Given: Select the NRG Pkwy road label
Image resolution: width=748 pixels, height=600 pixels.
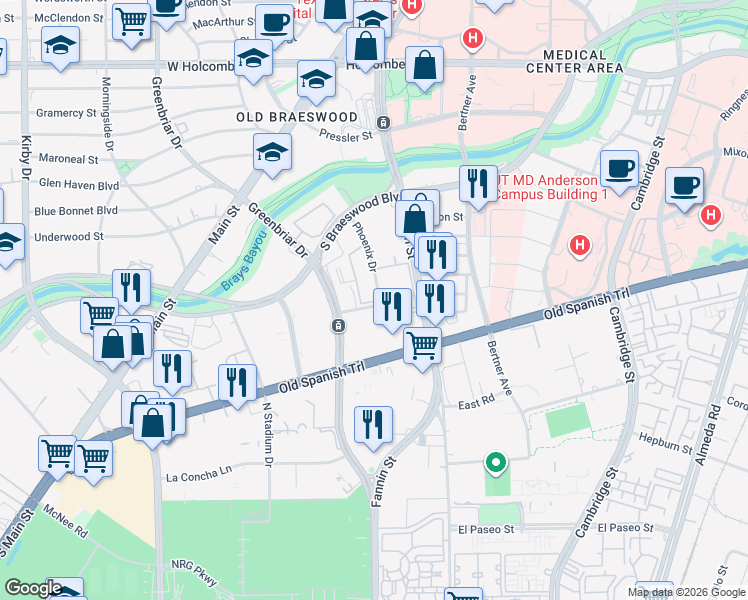Looking at the screenshot, I should pos(195,573).
